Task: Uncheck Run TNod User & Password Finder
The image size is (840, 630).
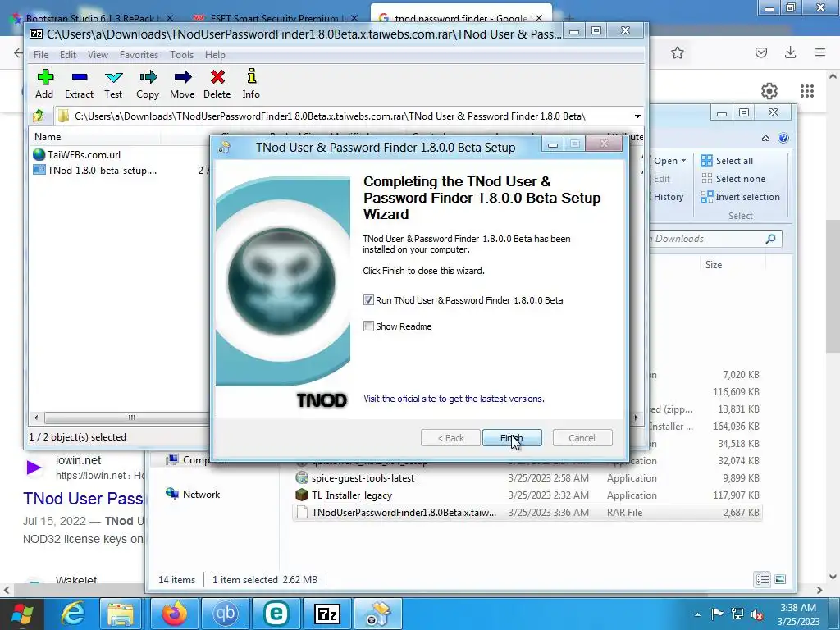Action: [x=368, y=300]
